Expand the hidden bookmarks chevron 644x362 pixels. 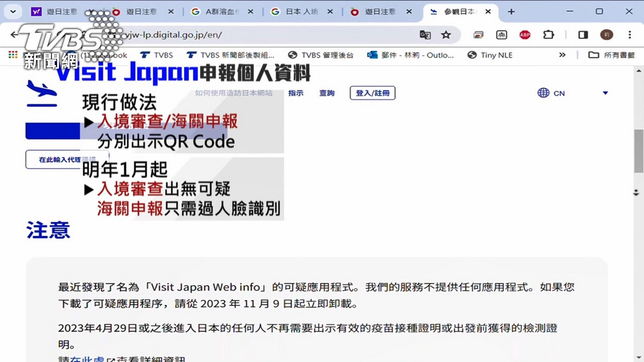coord(562,55)
